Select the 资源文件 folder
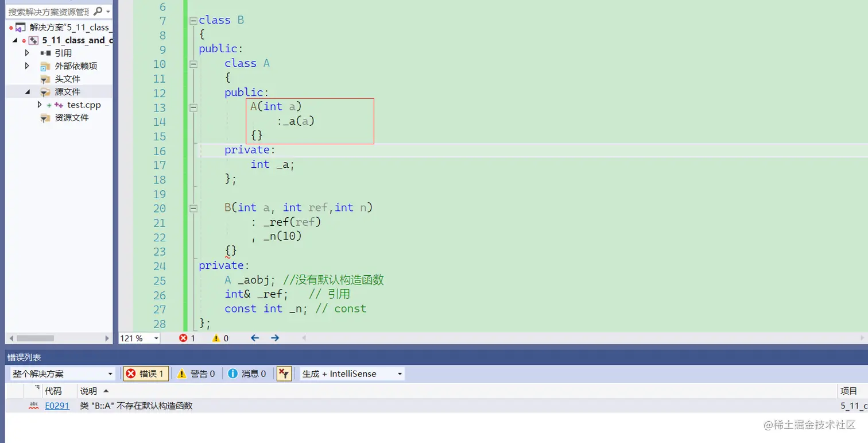Screen dimensions: 868x443 pos(72,118)
